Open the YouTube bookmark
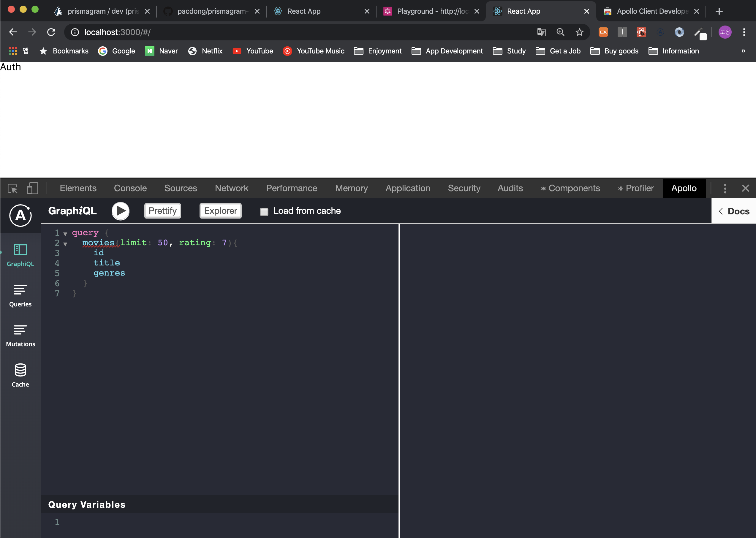 pyautogui.click(x=253, y=51)
